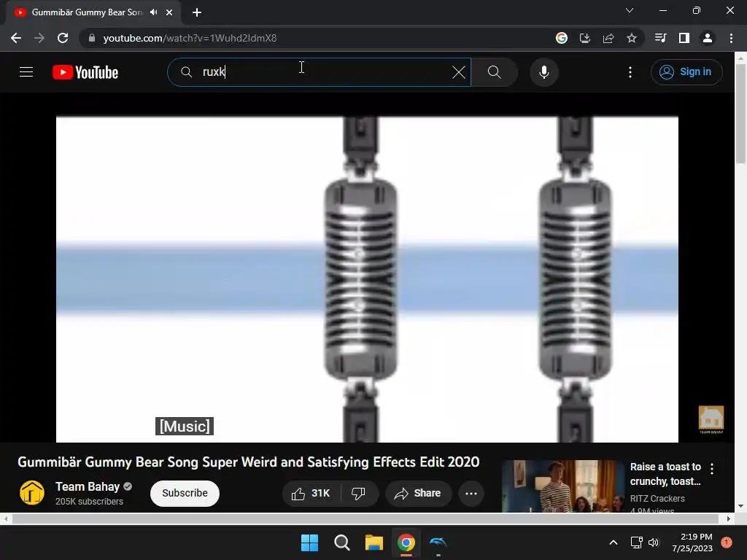Reload the YouTube page
The image size is (747, 560).
click(x=63, y=38)
